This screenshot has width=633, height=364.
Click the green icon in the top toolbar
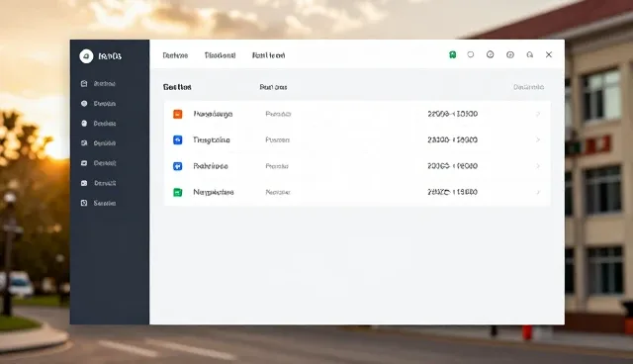click(453, 54)
